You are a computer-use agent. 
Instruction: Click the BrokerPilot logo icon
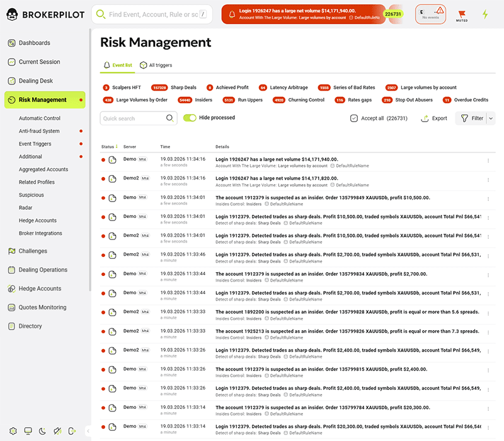[11, 14]
